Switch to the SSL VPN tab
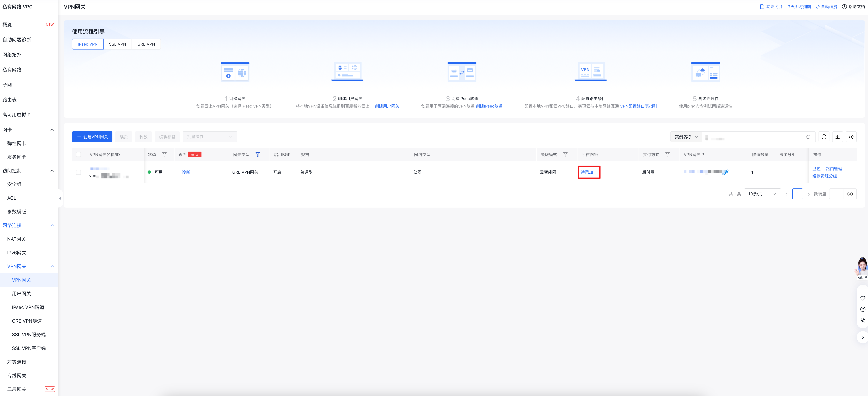Viewport: 868px width, 396px height. pos(117,44)
